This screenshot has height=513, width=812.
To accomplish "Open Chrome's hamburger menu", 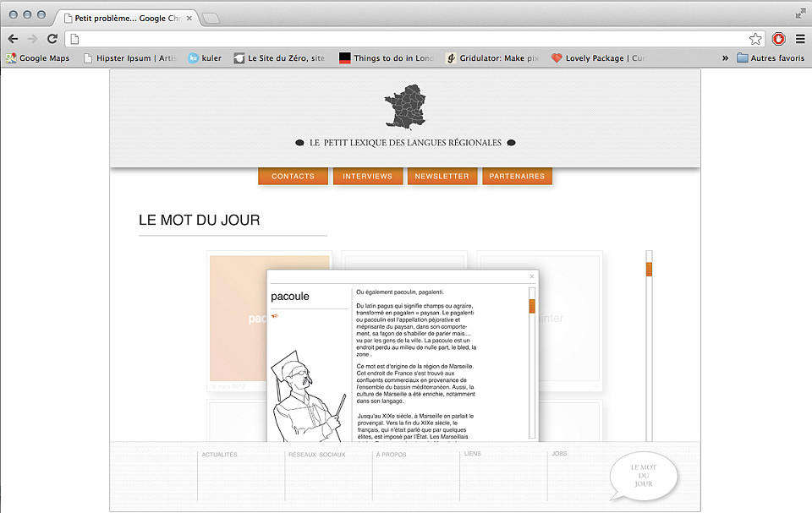I will pos(800,39).
